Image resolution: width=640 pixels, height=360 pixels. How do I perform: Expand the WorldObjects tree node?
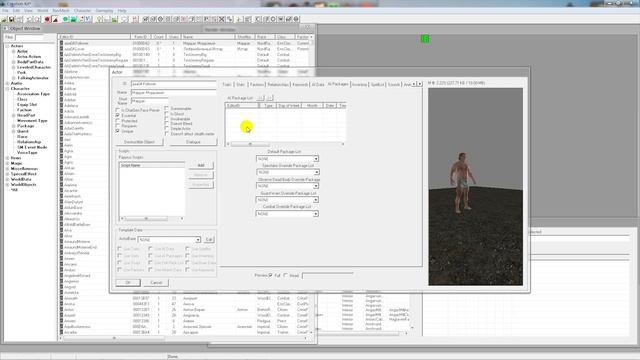[7, 184]
